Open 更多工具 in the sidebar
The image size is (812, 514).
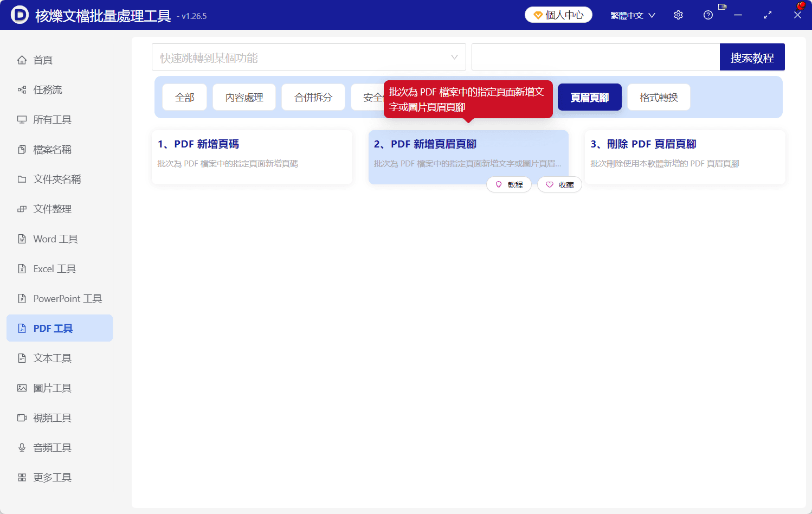click(60, 478)
